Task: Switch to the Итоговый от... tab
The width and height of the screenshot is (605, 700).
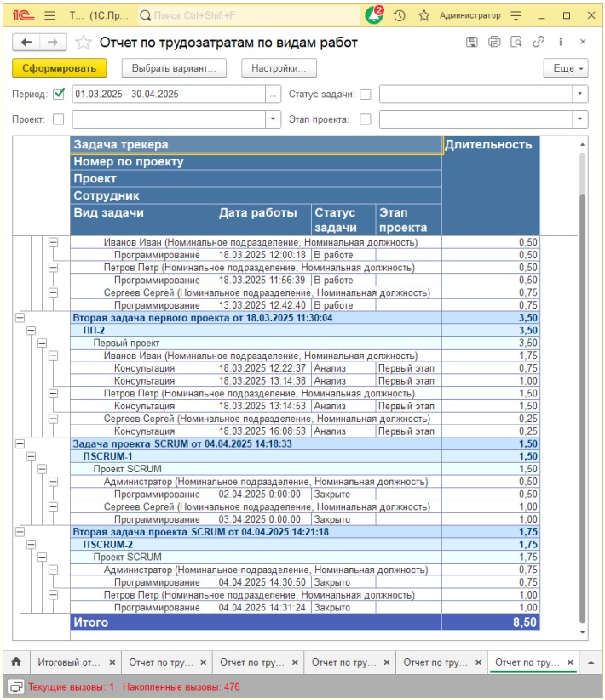Action: pos(69,662)
